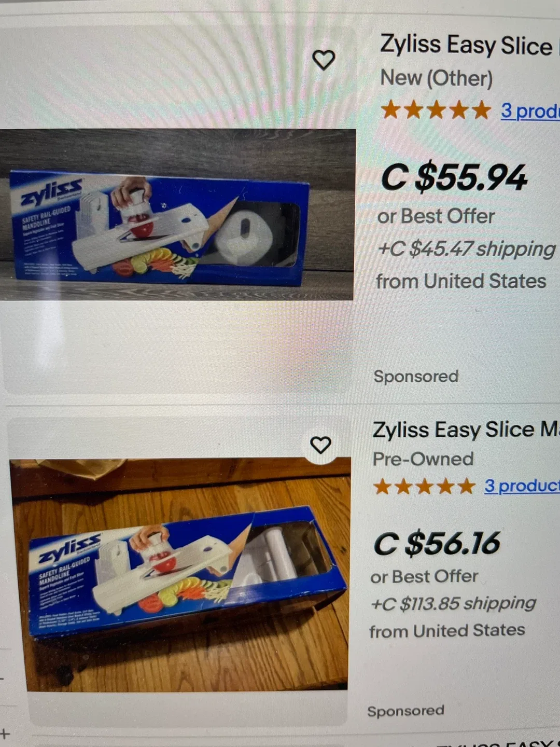Viewport: 560px width, 747px height.
Task: Click the bottom 'Sponsored' label
Action: point(407,711)
